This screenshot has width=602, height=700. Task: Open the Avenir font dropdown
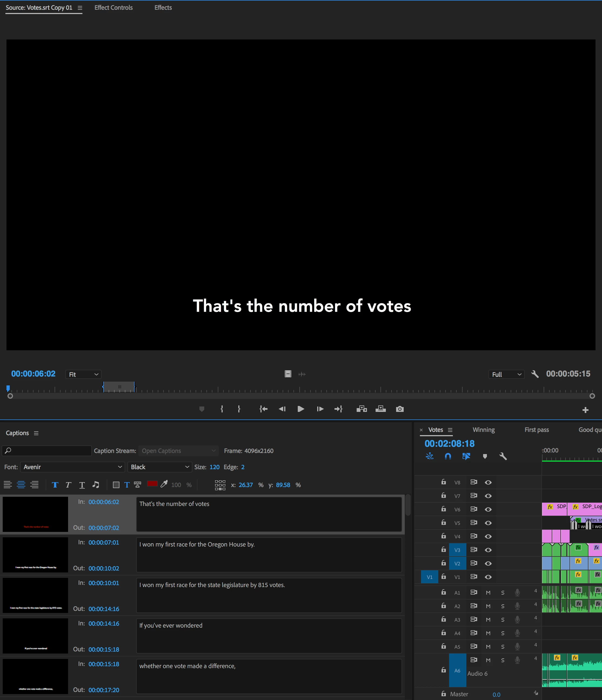coord(72,467)
